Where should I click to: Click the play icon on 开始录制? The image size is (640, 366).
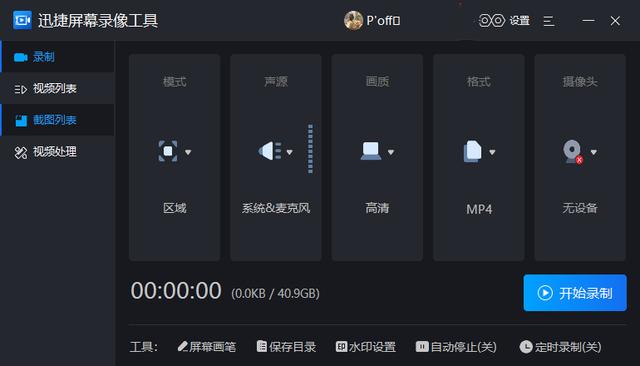click(x=545, y=293)
